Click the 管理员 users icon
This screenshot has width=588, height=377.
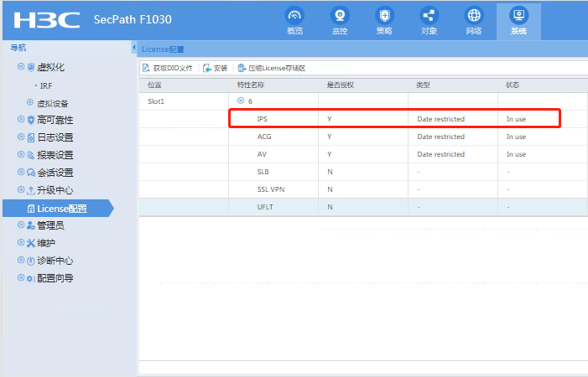pyautogui.click(x=31, y=225)
